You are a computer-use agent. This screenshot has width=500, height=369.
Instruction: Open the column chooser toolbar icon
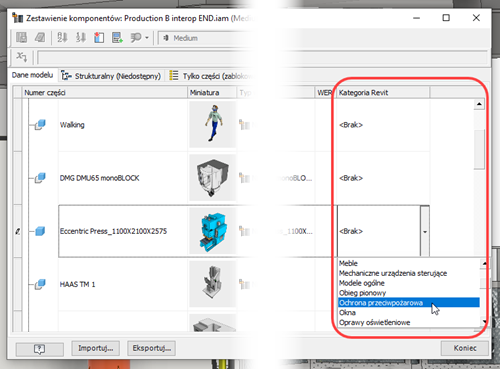point(99,38)
